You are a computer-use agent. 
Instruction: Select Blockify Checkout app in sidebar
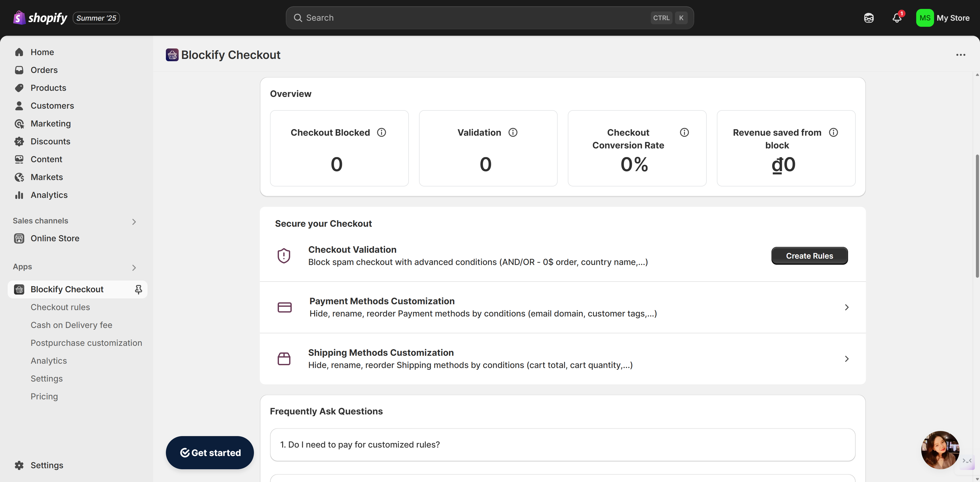point(77,289)
